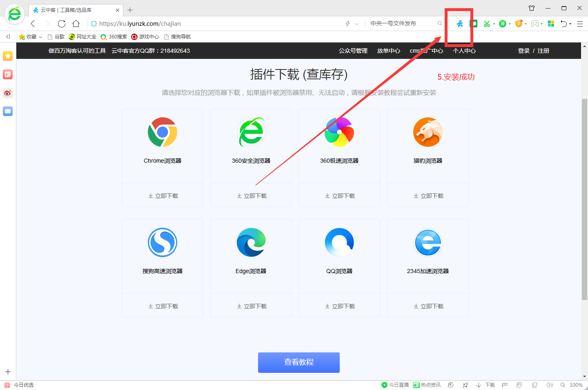Open Weibo from the left sidebar
Image resolution: width=588 pixels, height=390 pixels.
pyautogui.click(x=8, y=93)
